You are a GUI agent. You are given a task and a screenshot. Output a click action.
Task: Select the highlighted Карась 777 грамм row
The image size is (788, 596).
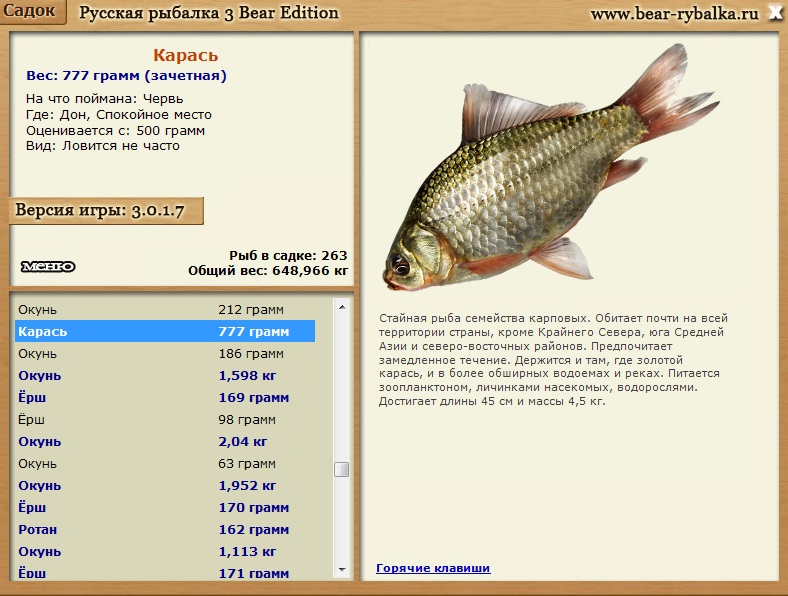[x=165, y=332]
